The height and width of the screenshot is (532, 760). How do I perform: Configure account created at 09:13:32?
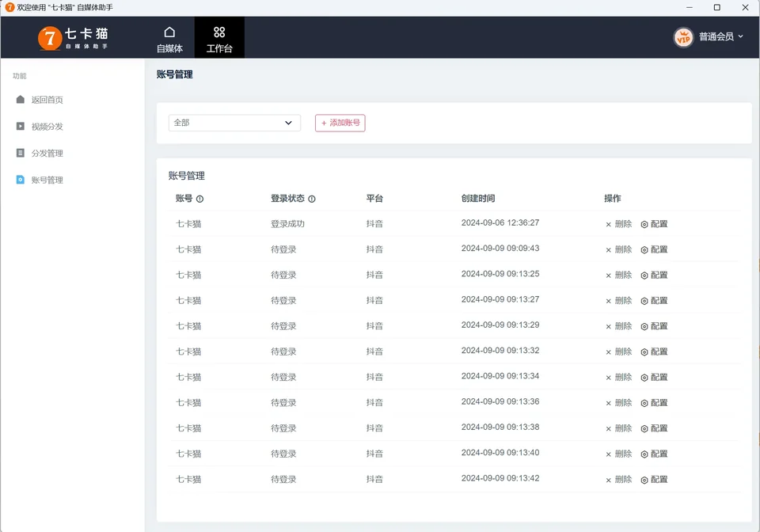(655, 351)
